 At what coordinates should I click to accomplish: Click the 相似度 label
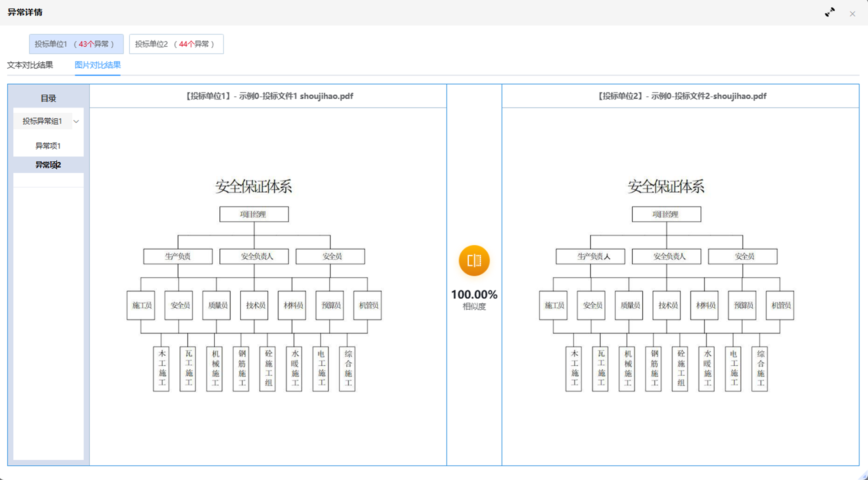coord(474,306)
